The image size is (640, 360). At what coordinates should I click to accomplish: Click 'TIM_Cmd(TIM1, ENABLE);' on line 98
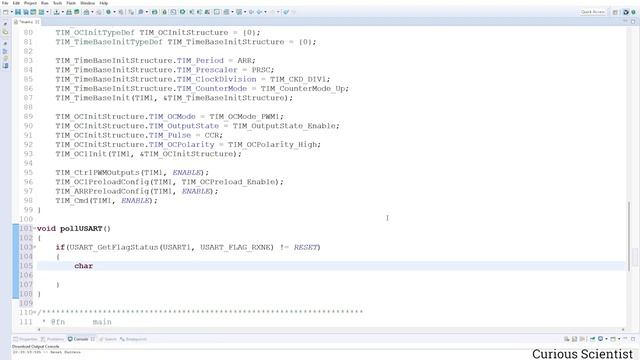click(x=107, y=201)
